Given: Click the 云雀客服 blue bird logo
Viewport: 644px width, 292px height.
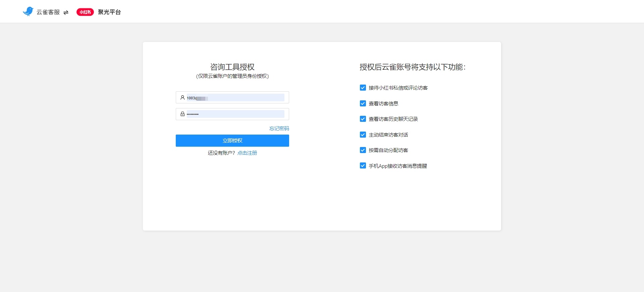Looking at the screenshot, I should coord(28,11).
